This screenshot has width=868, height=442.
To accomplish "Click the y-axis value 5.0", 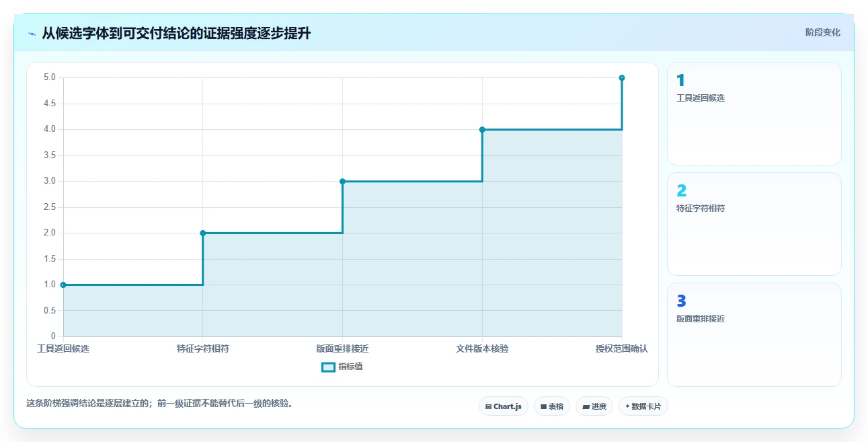I will (x=50, y=77).
